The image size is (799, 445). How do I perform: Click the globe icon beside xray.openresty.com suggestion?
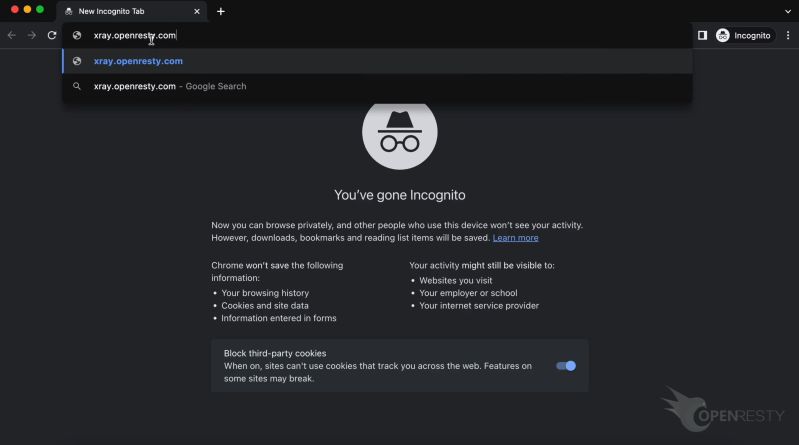77,61
